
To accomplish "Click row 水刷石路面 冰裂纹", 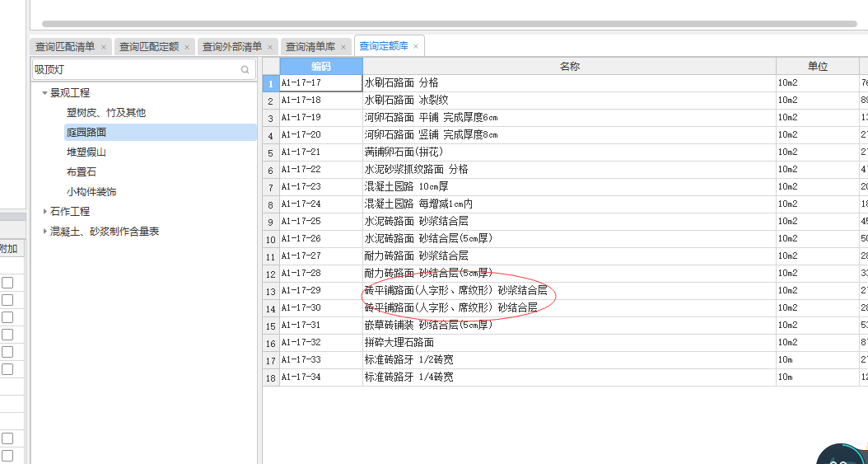I will tap(569, 101).
